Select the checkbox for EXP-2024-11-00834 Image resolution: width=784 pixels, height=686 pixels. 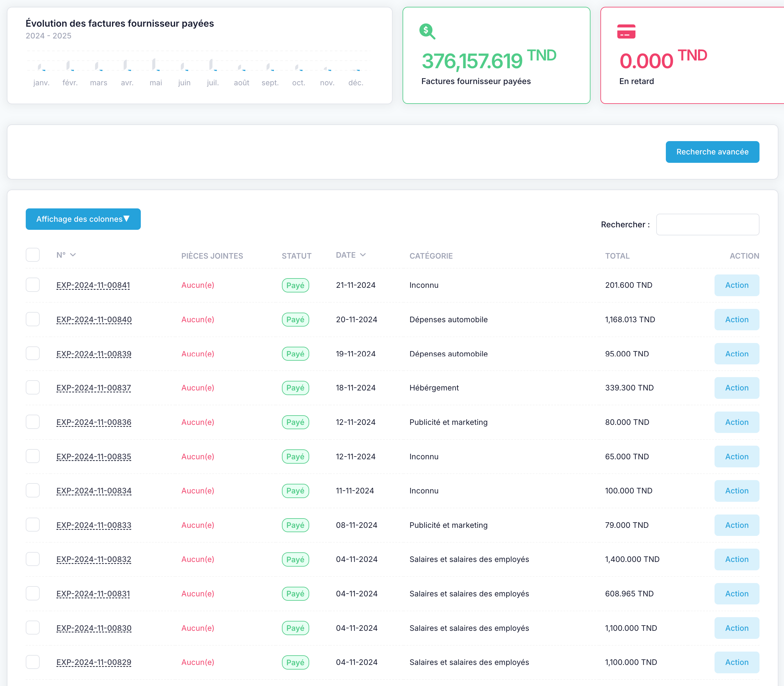[x=33, y=490]
